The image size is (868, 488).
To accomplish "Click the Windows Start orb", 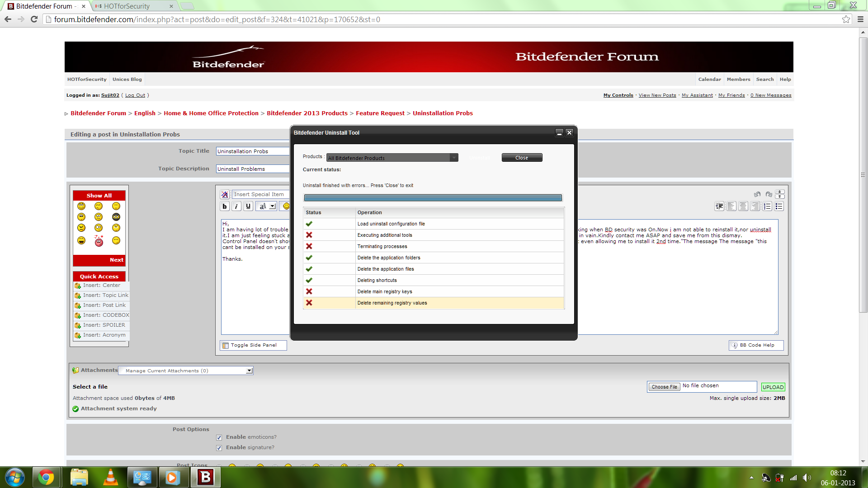I will (x=15, y=477).
